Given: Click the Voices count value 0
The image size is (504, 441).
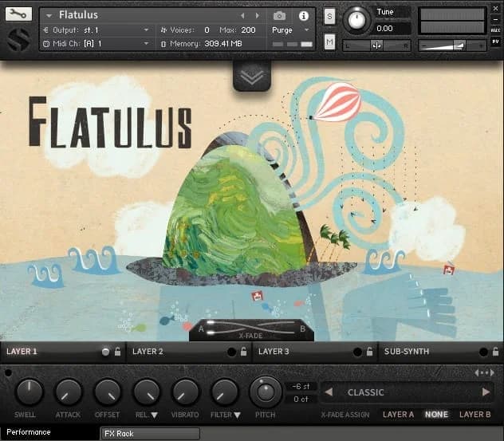Looking at the screenshot, I should coord(207,30).
